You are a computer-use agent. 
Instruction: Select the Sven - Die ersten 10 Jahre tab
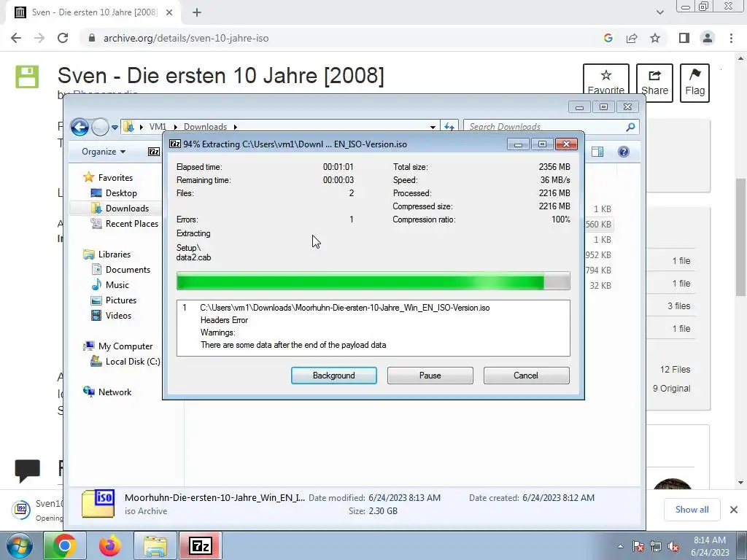click(93, 12)
